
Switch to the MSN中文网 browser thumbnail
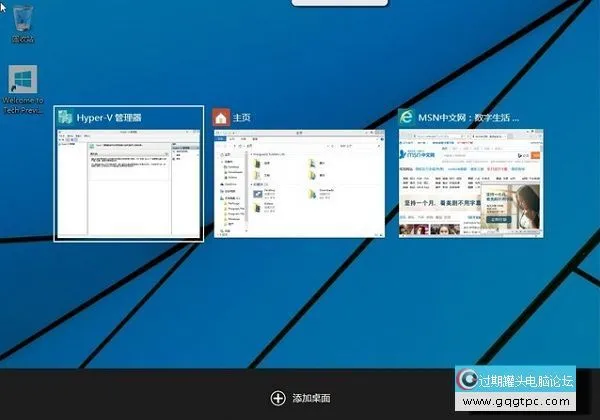tap(468, 184)
